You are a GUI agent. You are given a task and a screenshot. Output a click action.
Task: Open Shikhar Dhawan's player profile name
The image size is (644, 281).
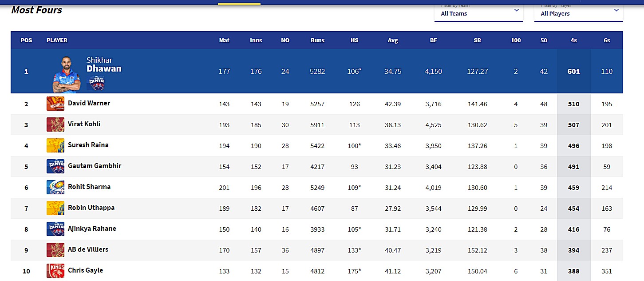point(103,65)
